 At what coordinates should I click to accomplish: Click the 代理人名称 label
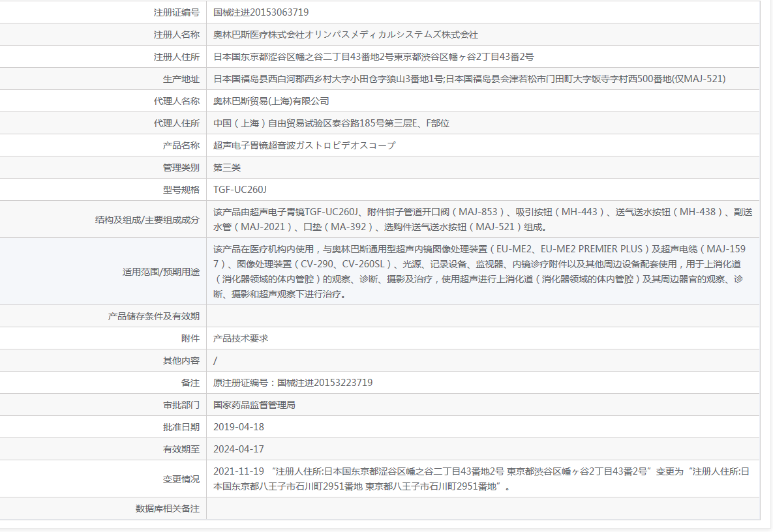(177, 101)
